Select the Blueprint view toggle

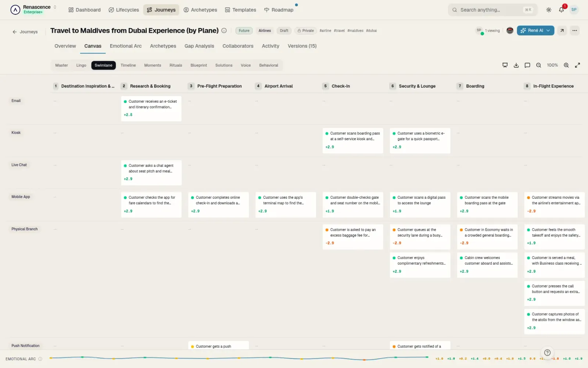[199, 65]
